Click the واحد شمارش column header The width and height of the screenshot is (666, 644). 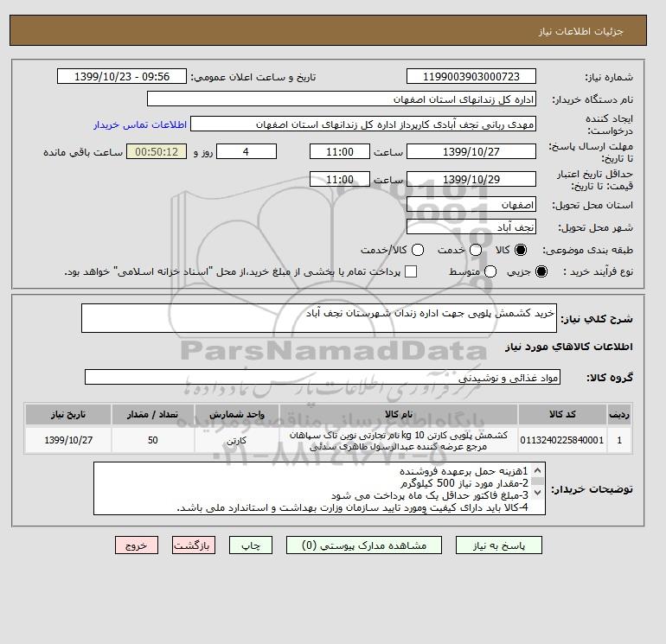pyautogui.click(x=237, y=414)
